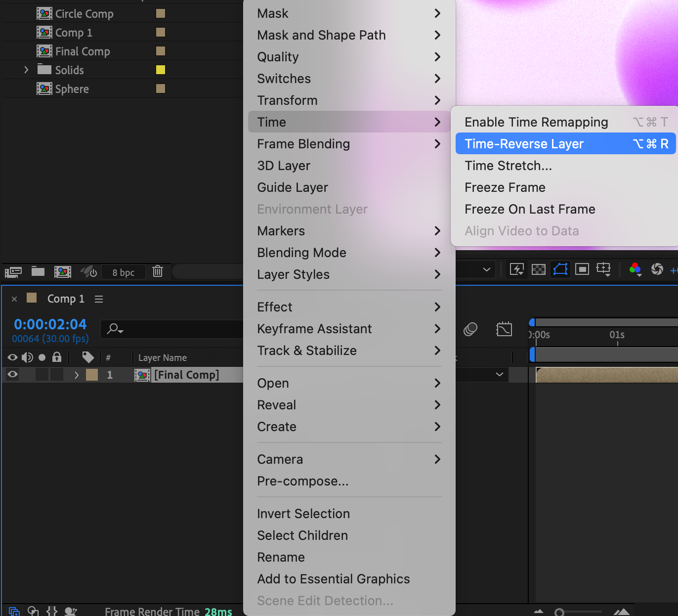The height and width of the screenshot is (616, 678).
Task: Select the Sphere composition icon in Project
Action: [x=44, y=89]
